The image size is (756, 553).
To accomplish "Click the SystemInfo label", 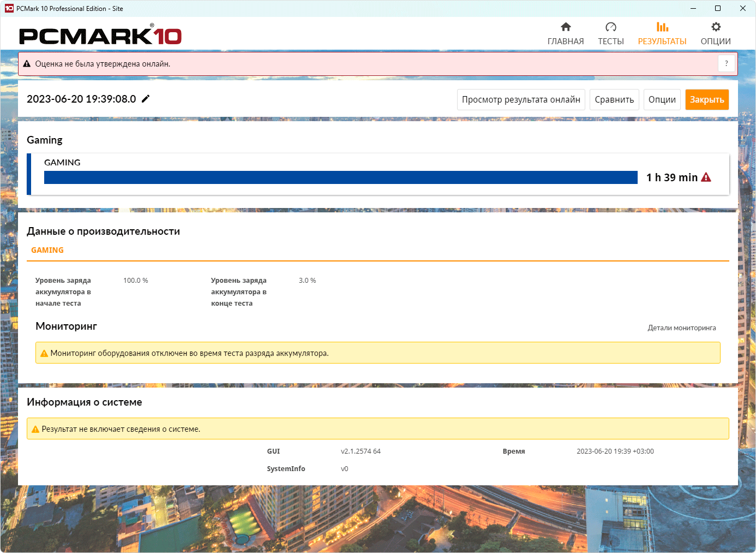I will click(286, 469).
